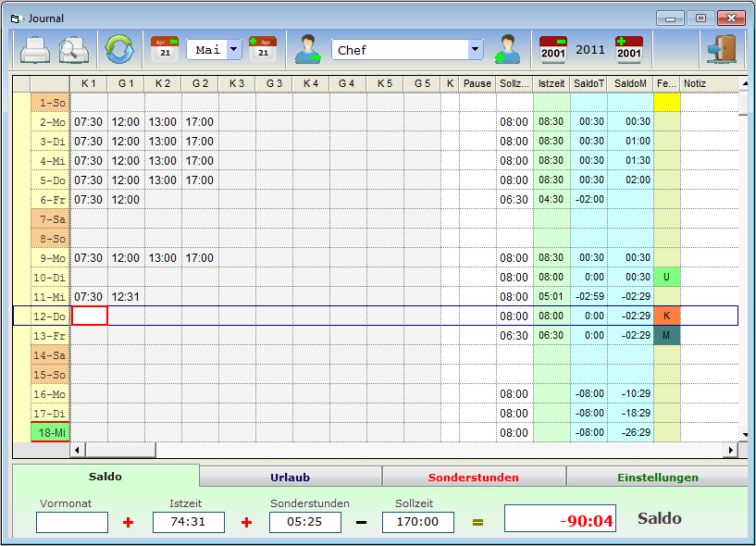Go to the previous month with the calendar minus icon

pos(165,49)
